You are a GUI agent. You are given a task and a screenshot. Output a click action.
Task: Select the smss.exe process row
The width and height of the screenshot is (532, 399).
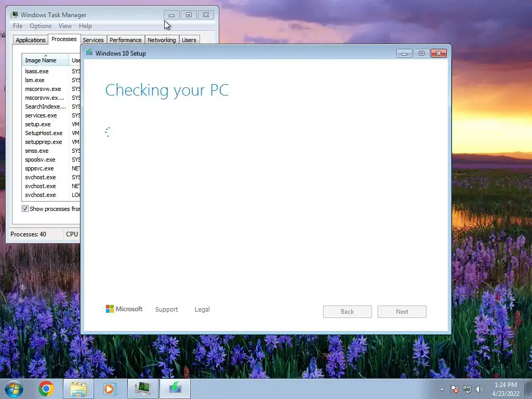[51, 151]
